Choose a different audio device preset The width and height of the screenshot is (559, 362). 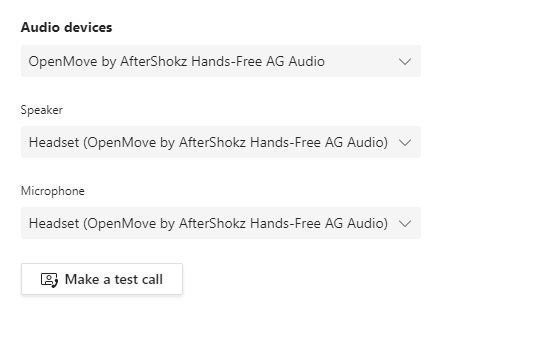coord(221,61)
